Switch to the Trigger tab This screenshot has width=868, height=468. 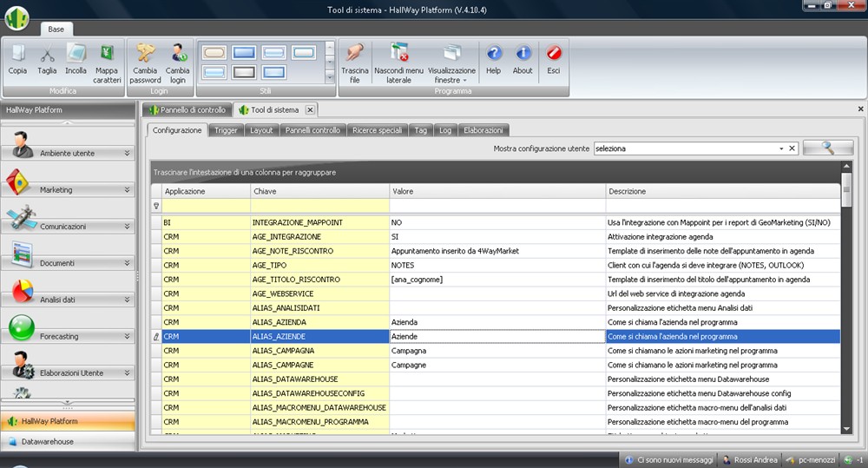coord(226,130)
